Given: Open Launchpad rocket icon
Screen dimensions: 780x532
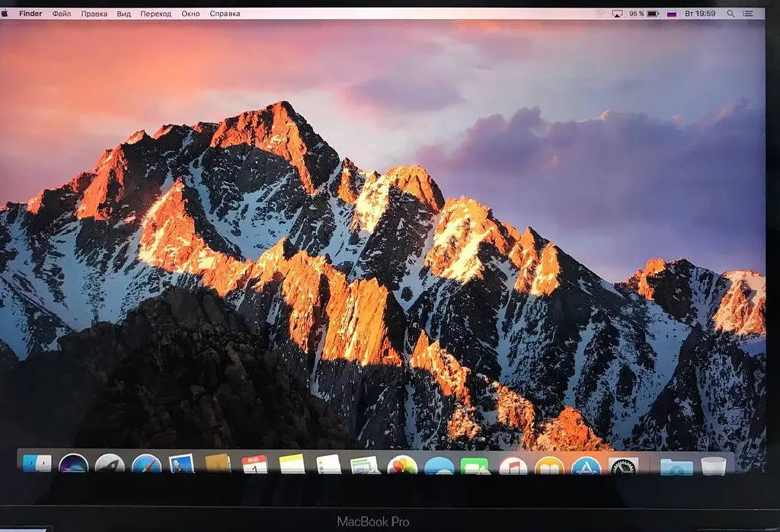Looking at the screenshot, I should (110, 464).
